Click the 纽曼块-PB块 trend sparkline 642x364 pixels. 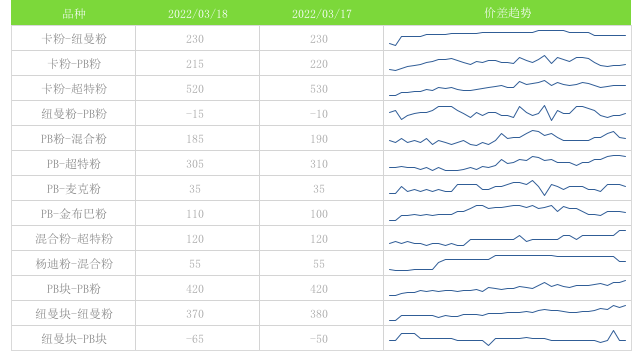507,338
